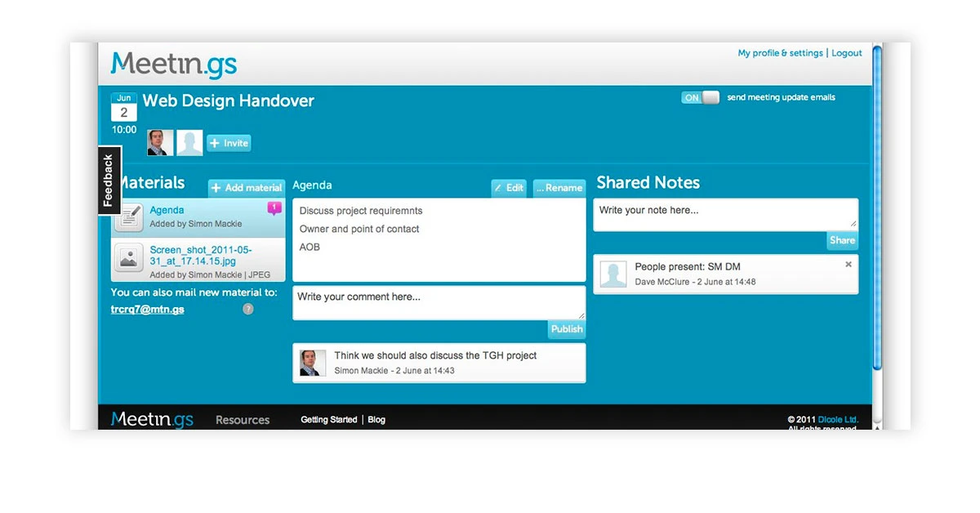
Task: Focus the 'Write your comment here' field
Action: coord(439,302)
